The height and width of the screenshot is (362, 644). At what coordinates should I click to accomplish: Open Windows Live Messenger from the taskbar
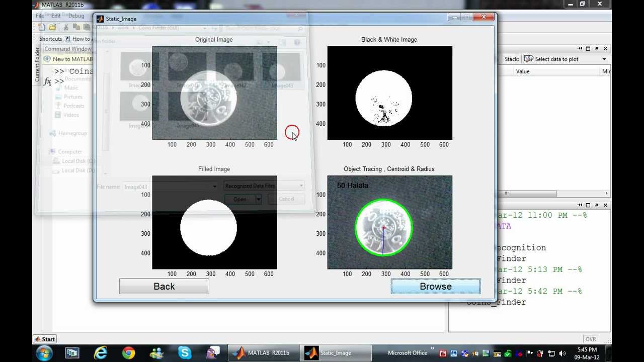(x=156, y=353)
